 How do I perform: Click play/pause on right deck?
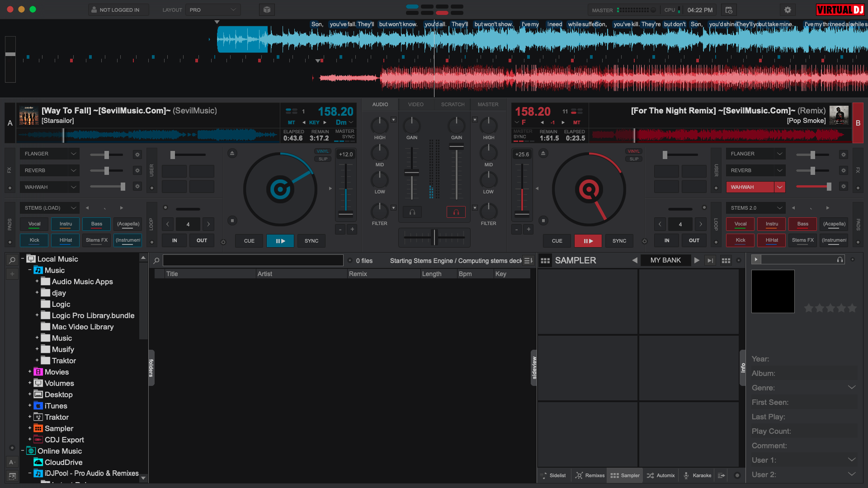click(588, 241)
